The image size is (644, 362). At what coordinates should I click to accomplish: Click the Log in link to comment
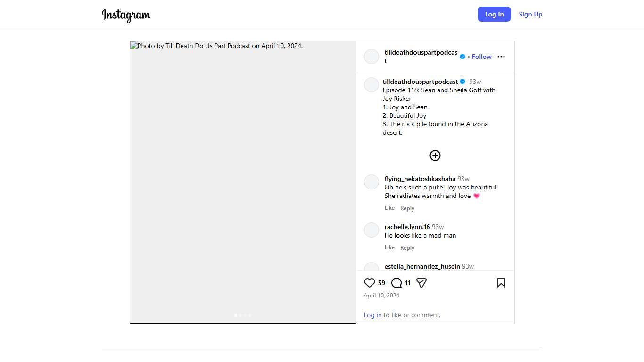coord(372,315)
